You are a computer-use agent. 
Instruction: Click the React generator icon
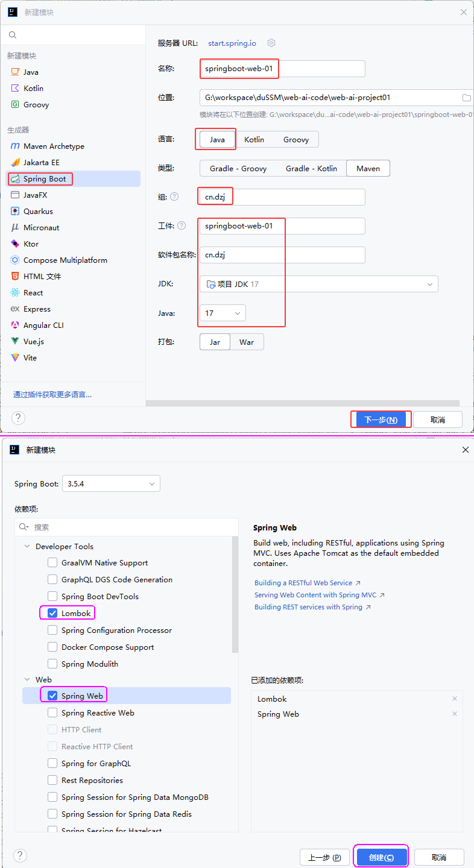[15, 293]
